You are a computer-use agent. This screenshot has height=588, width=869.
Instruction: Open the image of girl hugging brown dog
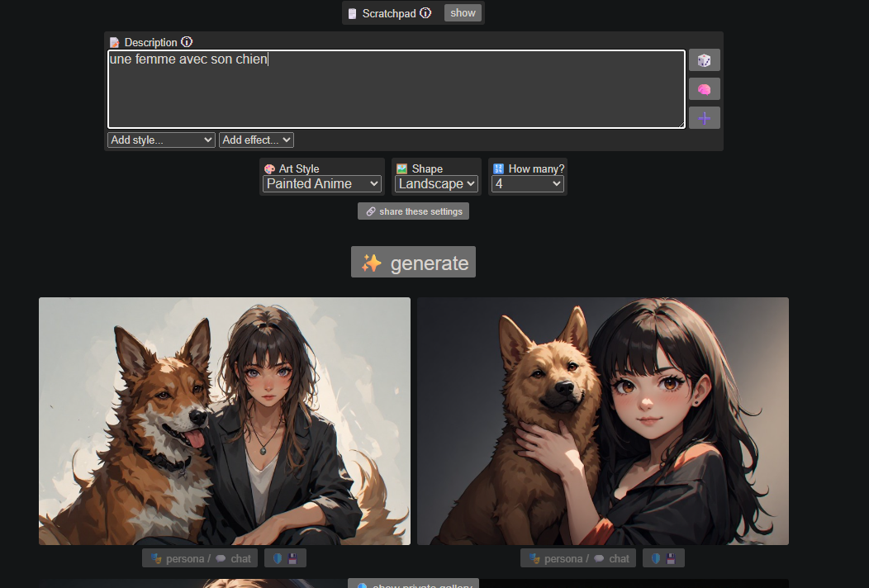tap(603, 421)
